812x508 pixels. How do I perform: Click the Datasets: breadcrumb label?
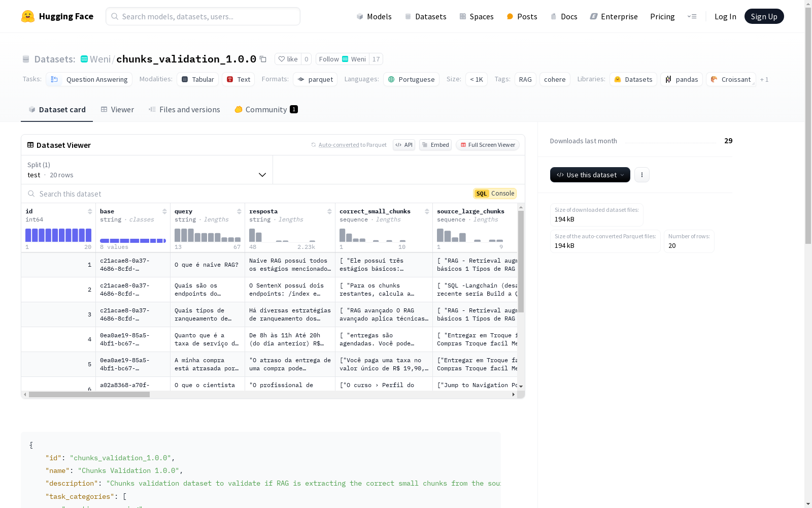54,59
